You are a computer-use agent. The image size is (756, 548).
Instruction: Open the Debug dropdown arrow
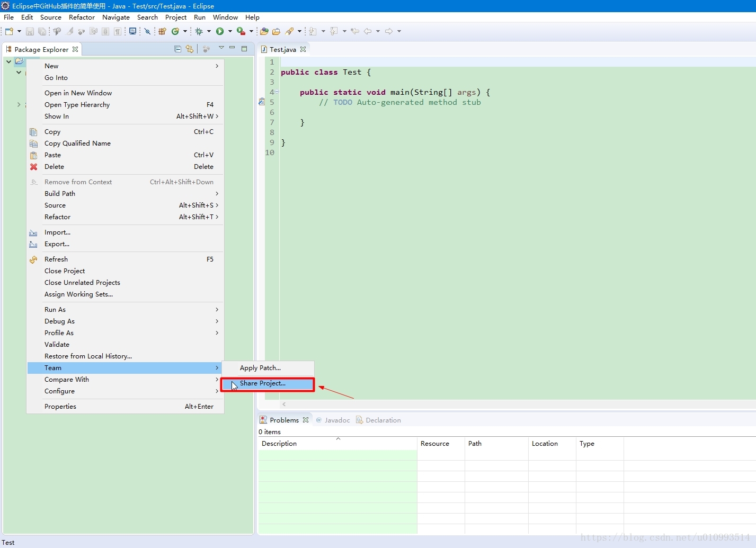pos(209,31)
